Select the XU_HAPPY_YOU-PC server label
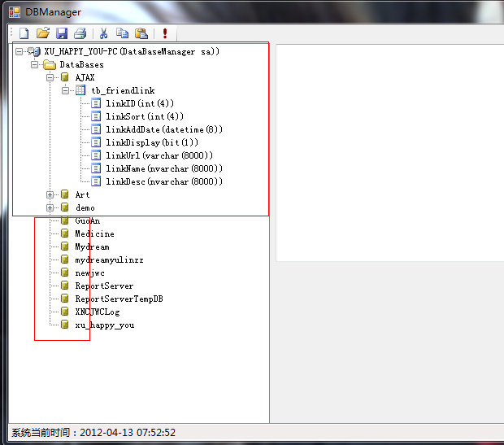Image resolution: width=504 pixels, height=445 pixels. tap(132, 51)
